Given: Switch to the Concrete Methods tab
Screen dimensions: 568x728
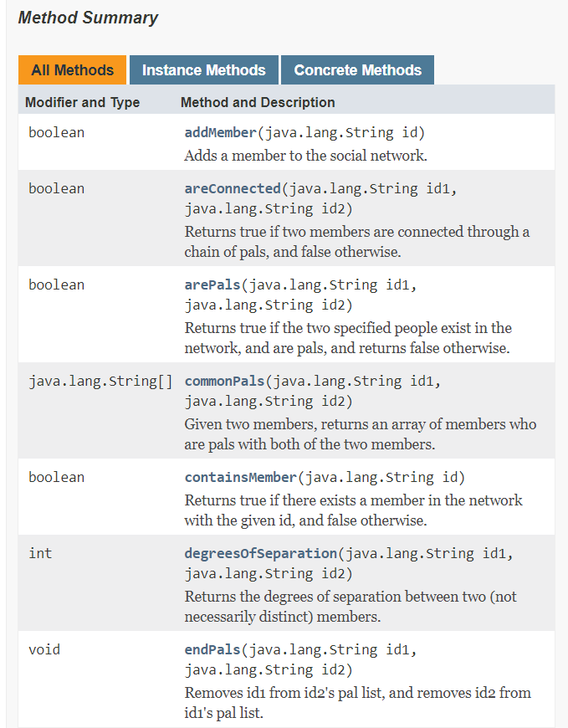Looking at the screenshot, I should pyautogui.click(x=357, y=69).
